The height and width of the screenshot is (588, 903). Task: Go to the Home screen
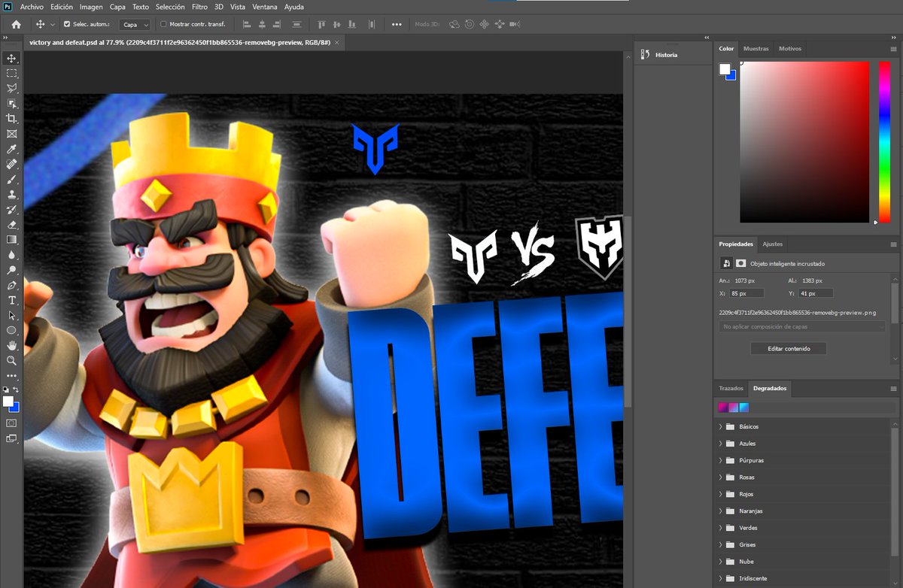[16, 24]
